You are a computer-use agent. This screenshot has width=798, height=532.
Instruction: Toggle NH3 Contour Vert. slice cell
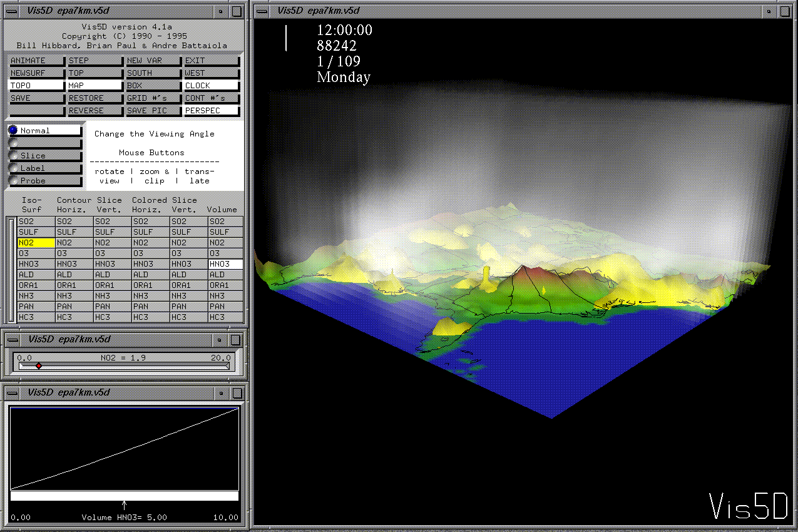(x=113, y=296)
